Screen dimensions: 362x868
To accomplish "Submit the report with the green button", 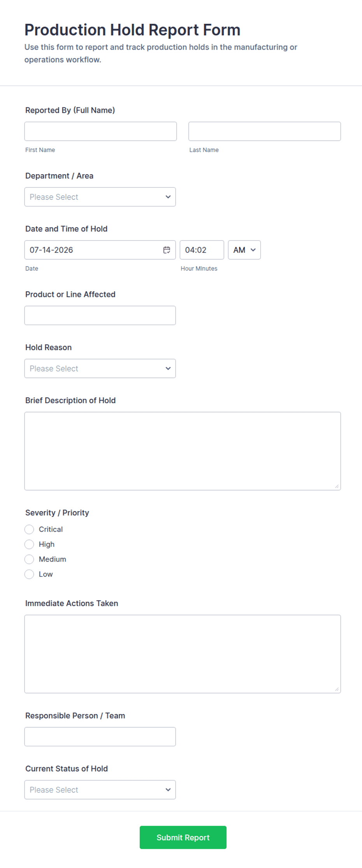I will (183, 838).
